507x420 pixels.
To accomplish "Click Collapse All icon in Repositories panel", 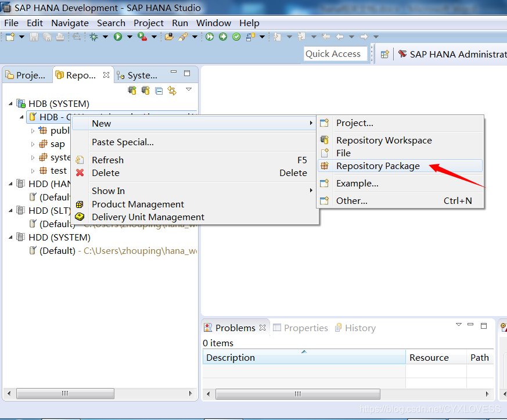I will pos(159,91).
